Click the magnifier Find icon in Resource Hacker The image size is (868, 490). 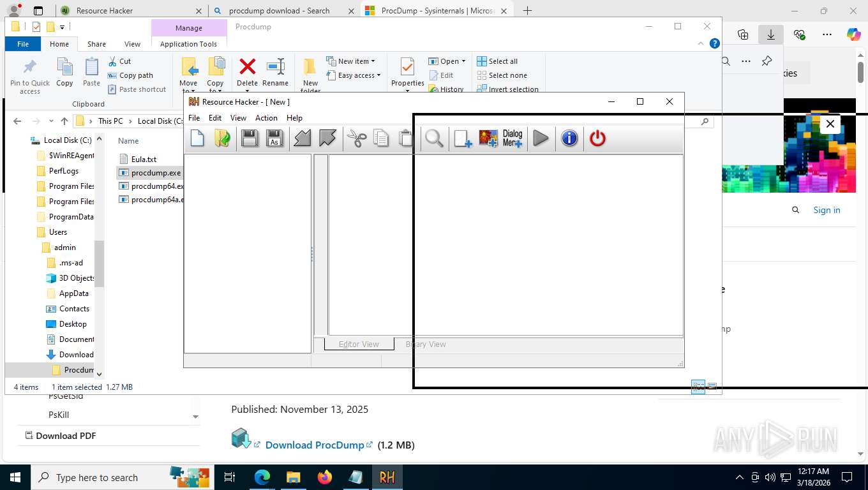434,138
